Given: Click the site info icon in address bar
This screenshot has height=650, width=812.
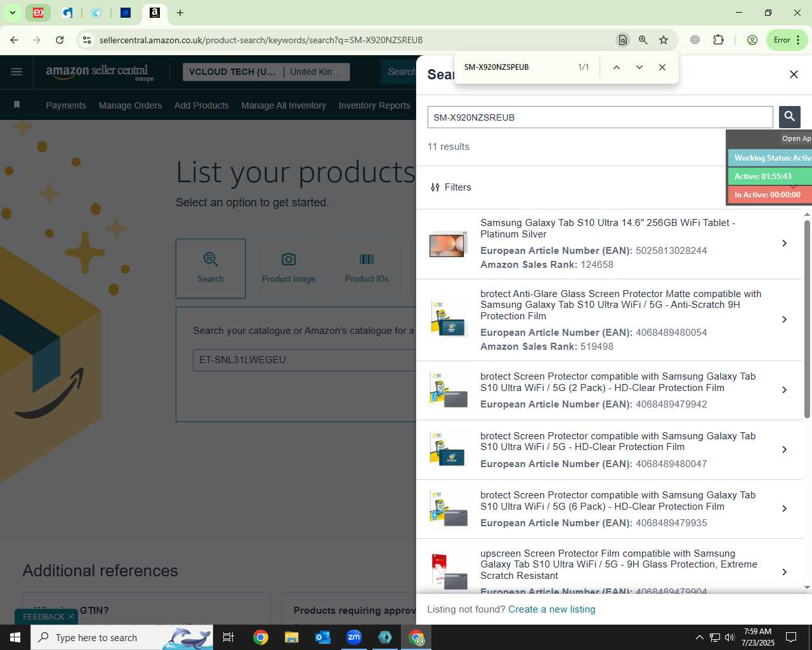Looking at the screenshot, I should [87, 40].
